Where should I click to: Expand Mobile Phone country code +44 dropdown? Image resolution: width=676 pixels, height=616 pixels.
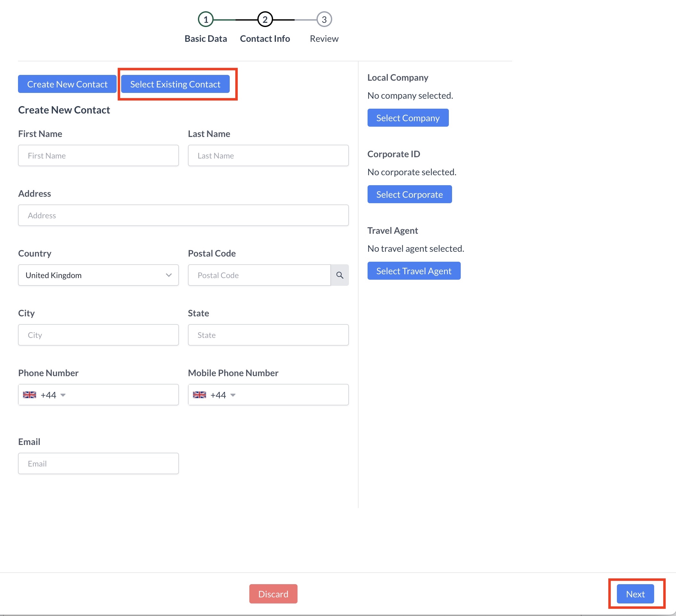[233, 395]
